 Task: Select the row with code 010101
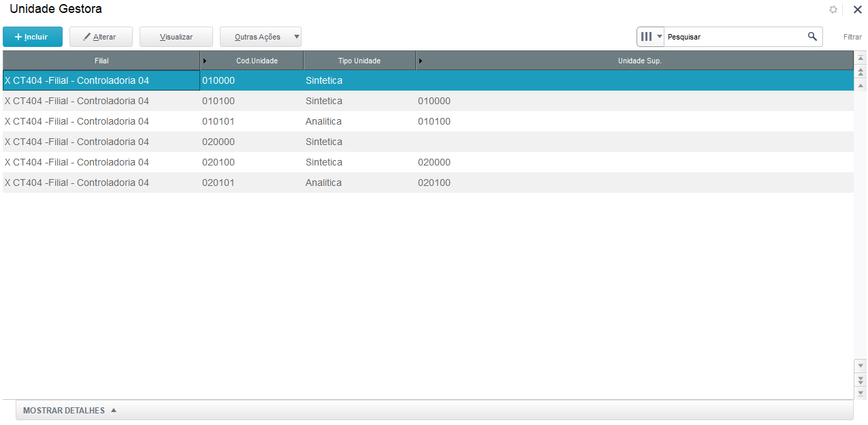[428, 121]
